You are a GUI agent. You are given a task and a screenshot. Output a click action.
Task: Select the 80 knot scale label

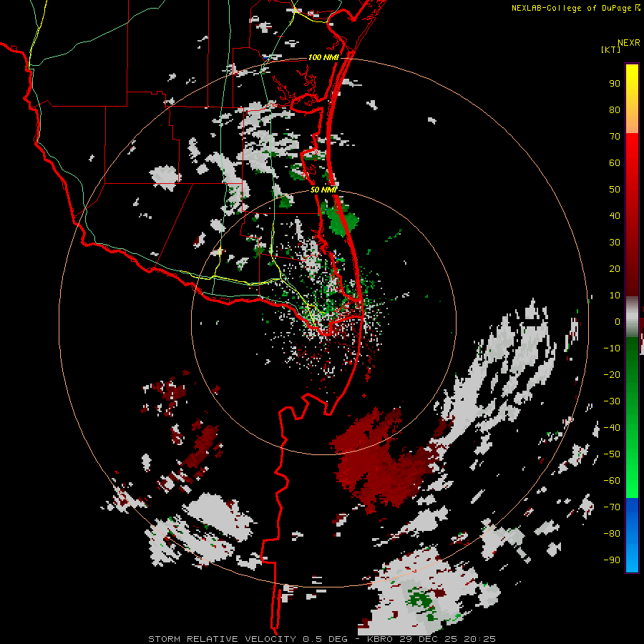point(615,110)
